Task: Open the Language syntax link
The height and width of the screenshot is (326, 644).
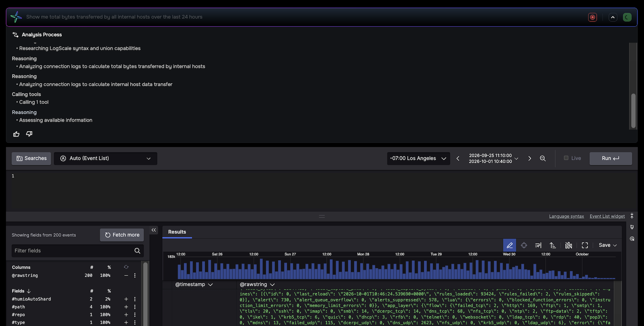Action: tap(566, 216)
